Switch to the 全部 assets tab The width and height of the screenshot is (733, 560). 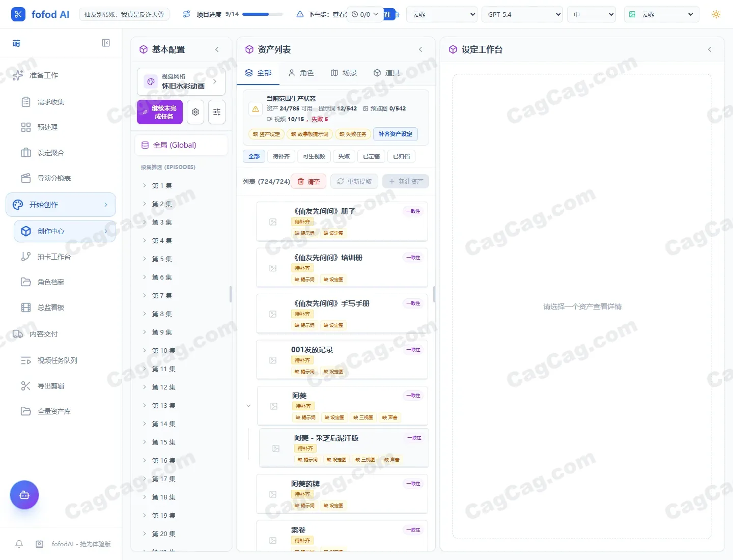click(x=258, y=73)
